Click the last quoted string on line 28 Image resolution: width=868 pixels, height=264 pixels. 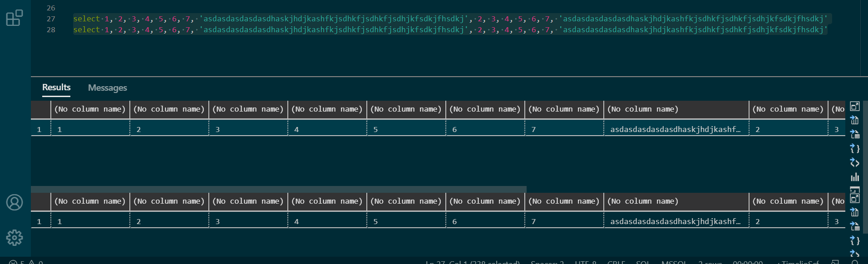pos(693,30)
